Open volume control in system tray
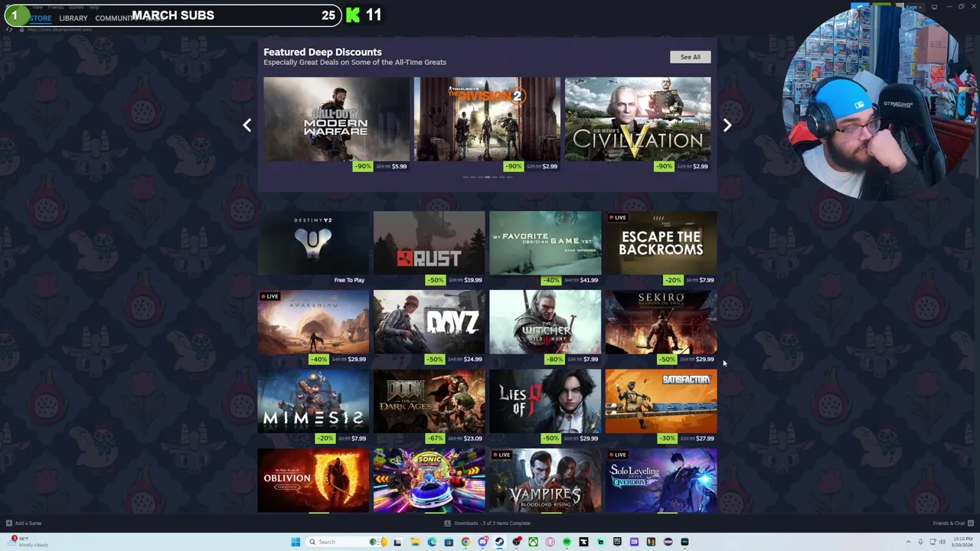Image resolution: width=980 pixels, height=551 pixels. point(942,542)
